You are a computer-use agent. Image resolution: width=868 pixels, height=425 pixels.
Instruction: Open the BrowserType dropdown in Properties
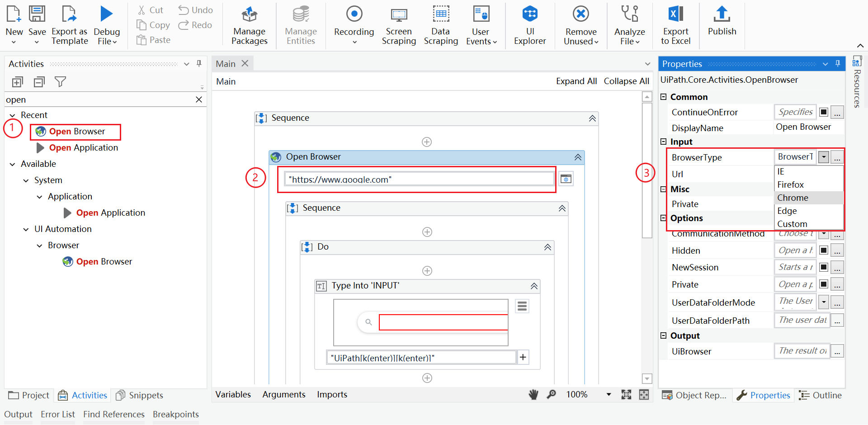coord(823,157)
